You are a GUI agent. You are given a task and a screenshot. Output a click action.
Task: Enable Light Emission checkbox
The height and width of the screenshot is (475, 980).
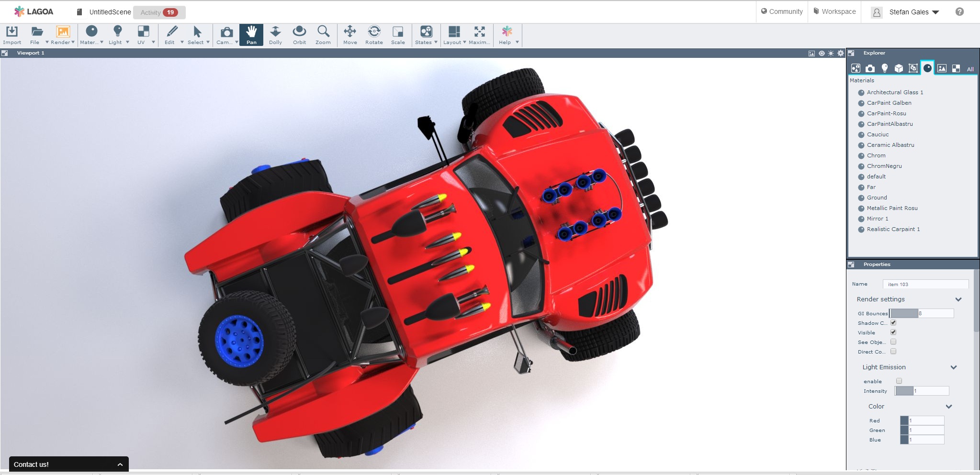click(899, 381)
